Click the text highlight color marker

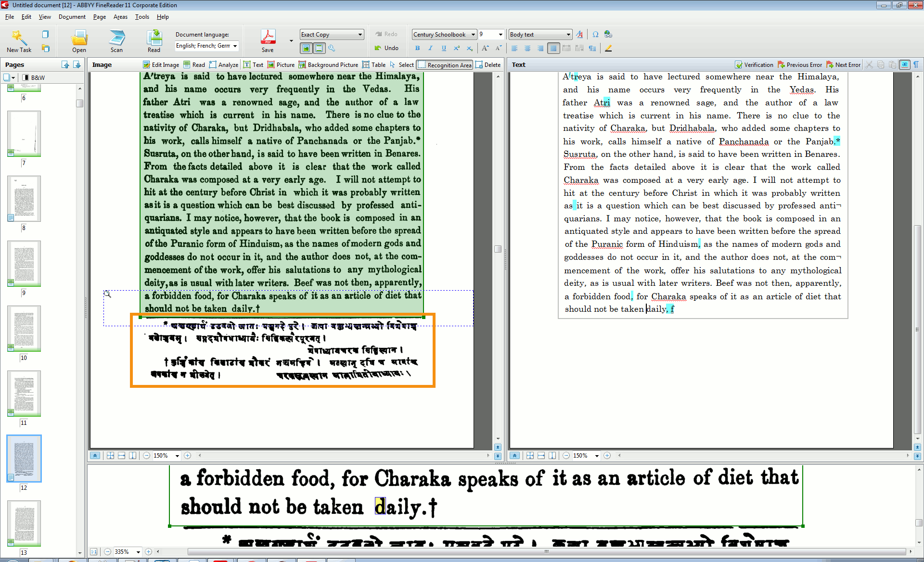click(608, 48)
